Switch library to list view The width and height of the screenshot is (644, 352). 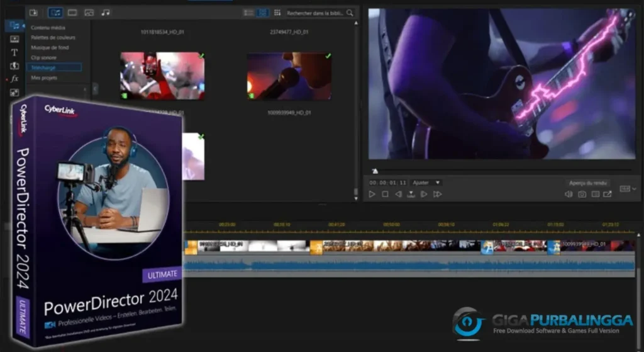pyautogui.click(x=248, y=13)
